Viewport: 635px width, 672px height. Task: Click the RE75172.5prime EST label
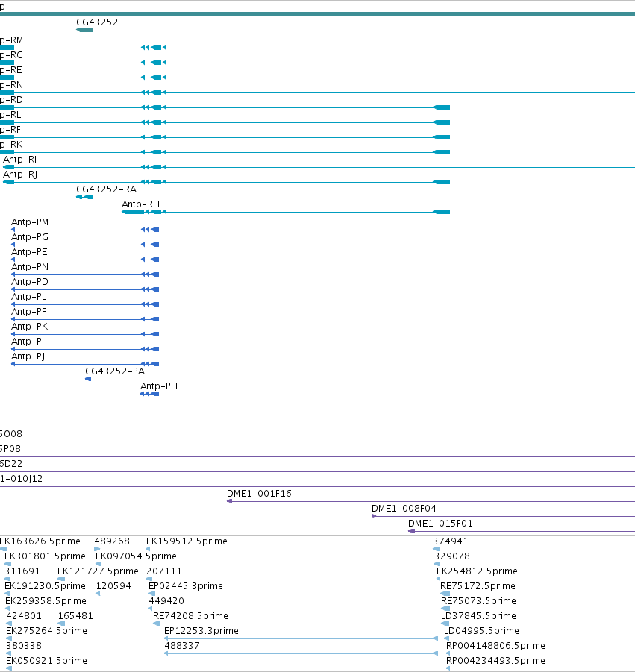click(x=478, y=586)
